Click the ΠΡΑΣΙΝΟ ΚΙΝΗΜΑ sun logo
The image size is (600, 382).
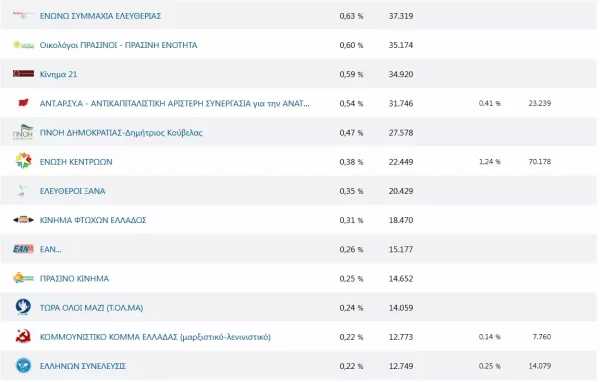(23, 278)
